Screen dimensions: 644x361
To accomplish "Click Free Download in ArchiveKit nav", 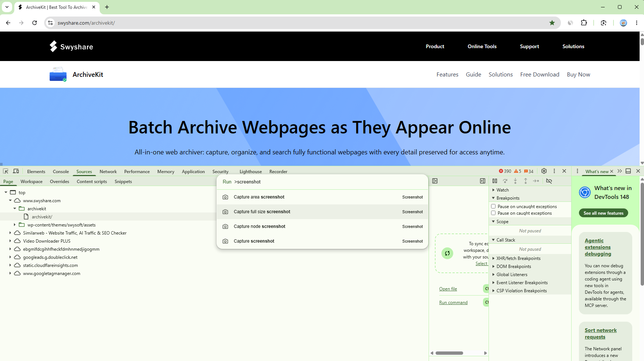I will click(540, 74).
